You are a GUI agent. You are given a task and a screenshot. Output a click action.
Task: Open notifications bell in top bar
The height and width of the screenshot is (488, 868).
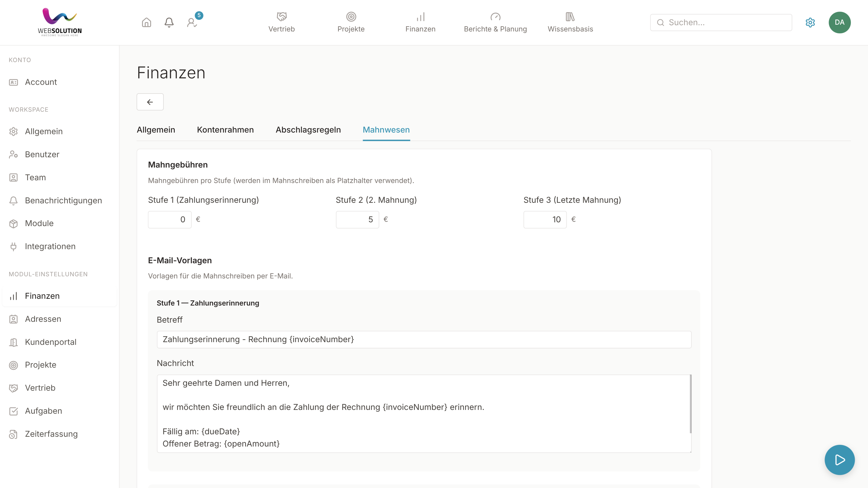point(169,23)
